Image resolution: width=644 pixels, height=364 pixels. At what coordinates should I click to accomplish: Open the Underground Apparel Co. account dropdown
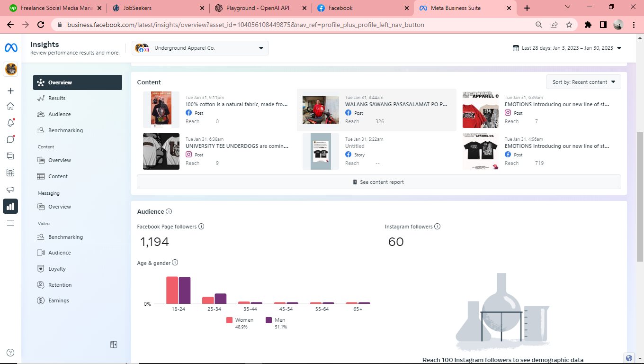200,48
